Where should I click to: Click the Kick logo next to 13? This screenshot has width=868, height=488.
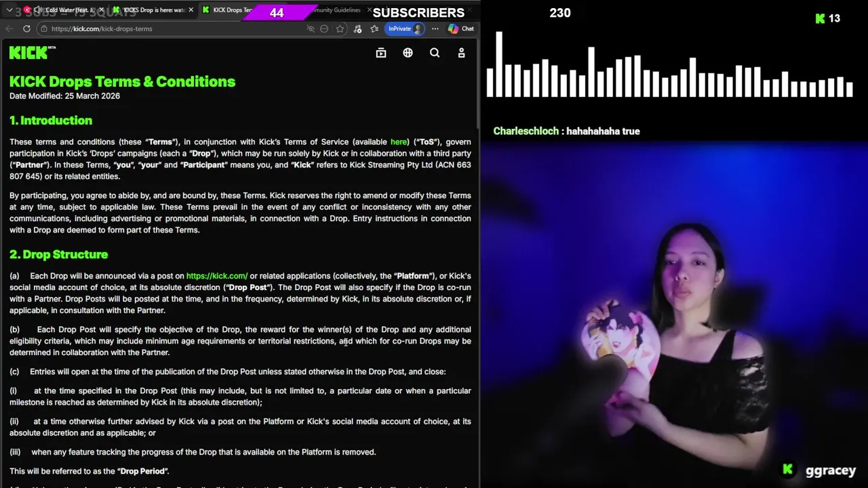820,19
